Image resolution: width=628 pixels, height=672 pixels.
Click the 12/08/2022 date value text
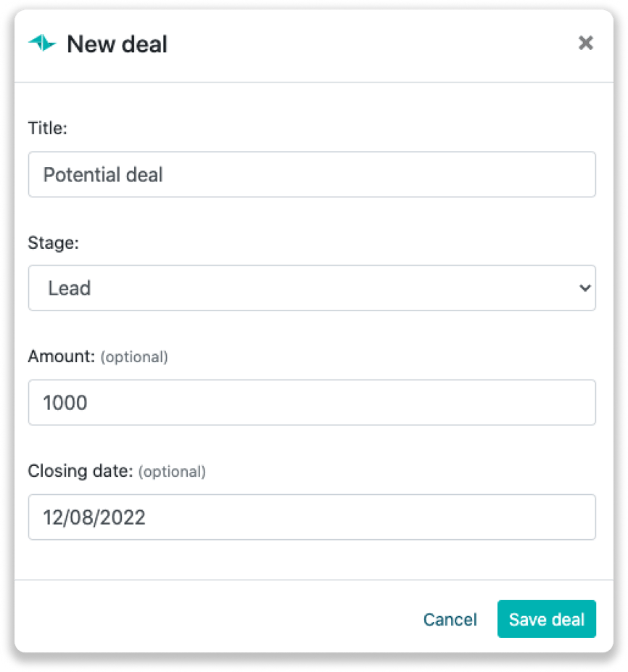tap(94, 517)
